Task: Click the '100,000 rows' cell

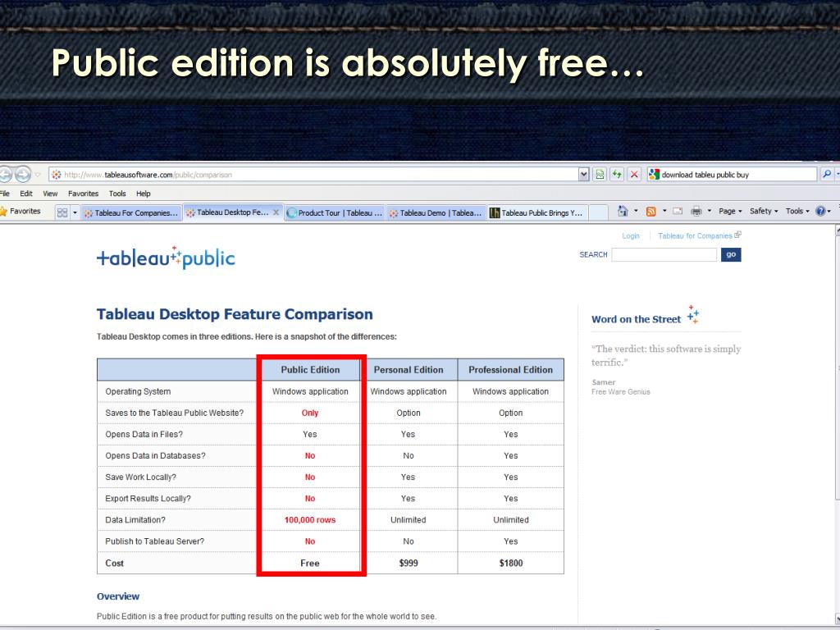Action: coord(309,520)
